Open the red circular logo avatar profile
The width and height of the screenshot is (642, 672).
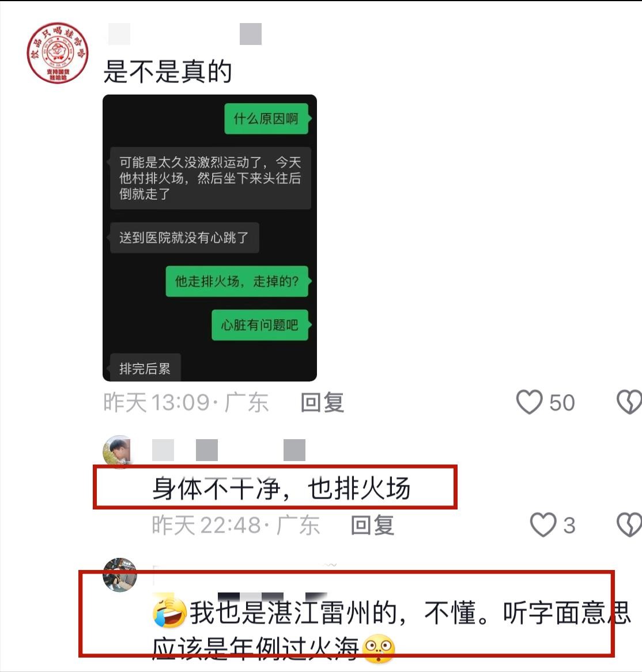point(58,52)
